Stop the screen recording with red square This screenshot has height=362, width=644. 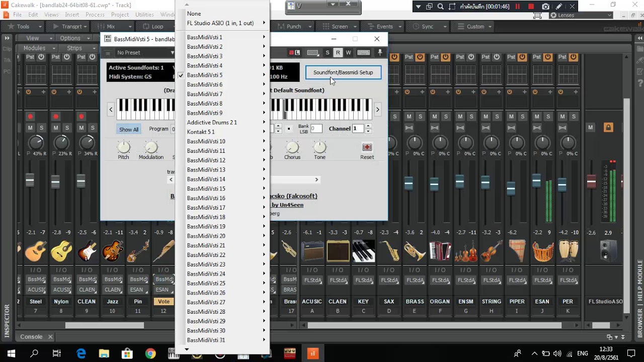click(531, 7)
